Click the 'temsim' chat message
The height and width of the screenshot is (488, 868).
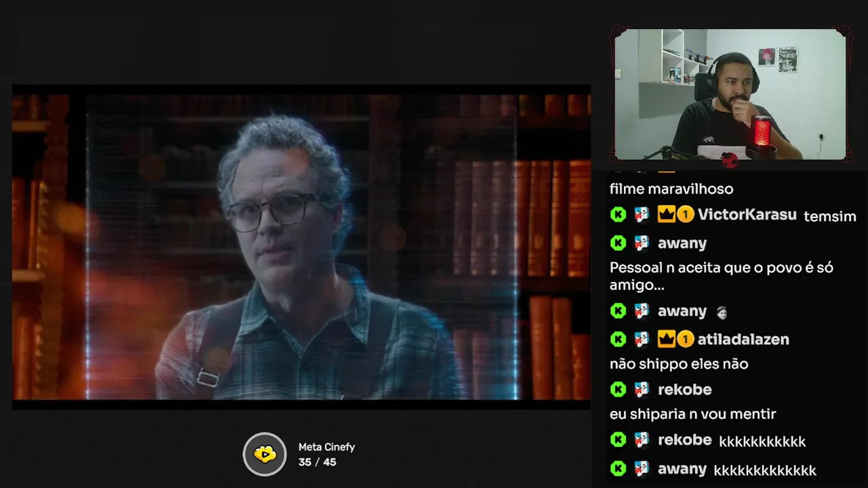point(830,217)
